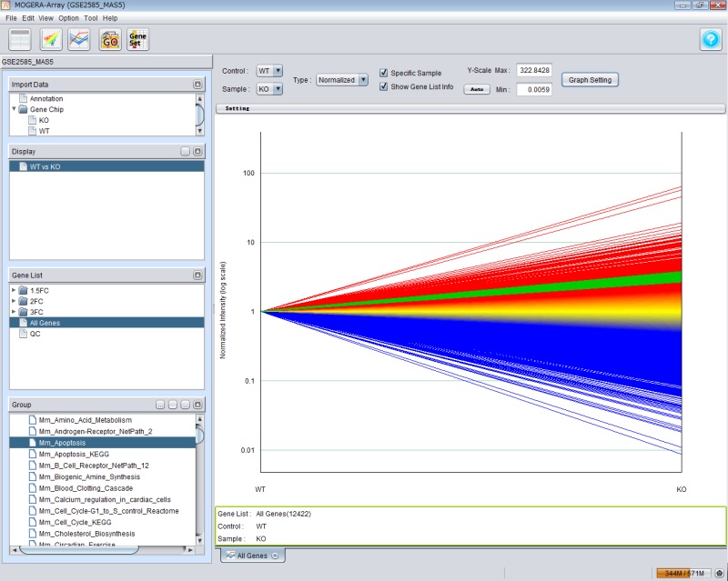The width and height of the screenshot is (728, 581).
Task: Close the All Genes bottom tab
Action: pyautogui.click(x=274, y=555)
